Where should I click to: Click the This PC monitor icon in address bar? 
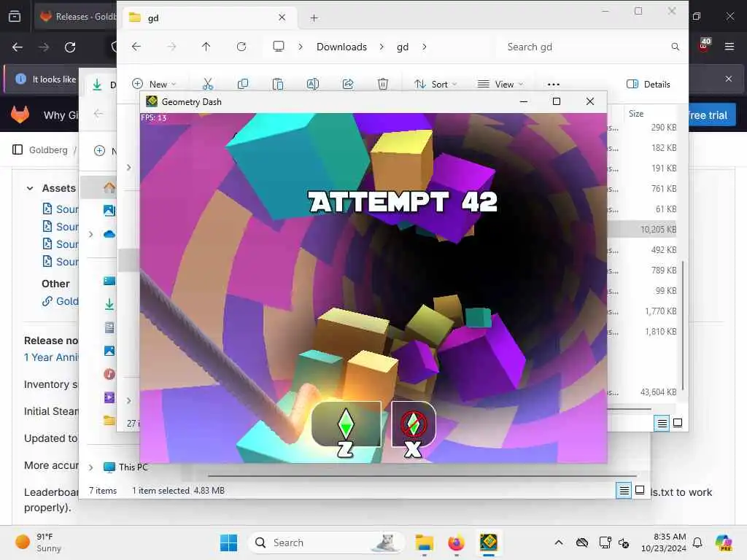[x=279, y=46]
